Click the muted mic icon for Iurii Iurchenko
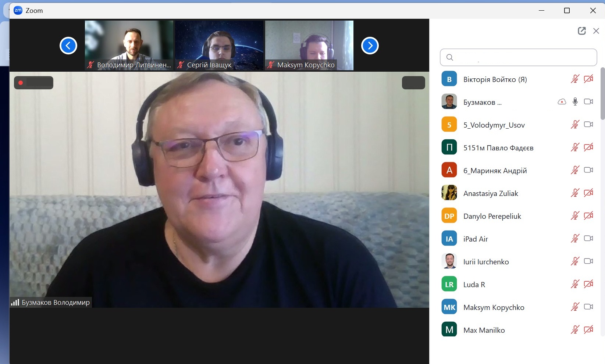Image resolution: width=605 pixels, height=364 pixels. [575, 261]
